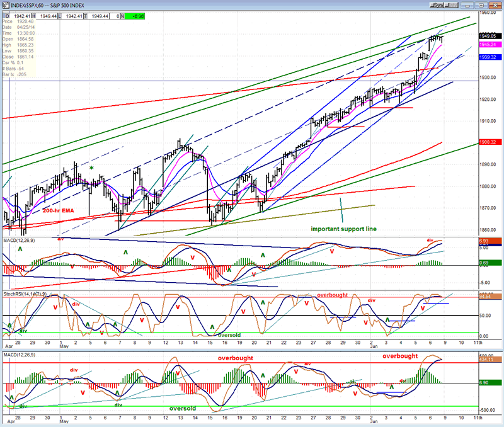Click the green net change +6.98 box
The width and height of the screenshot is (504, 427).
pos(135,16)
